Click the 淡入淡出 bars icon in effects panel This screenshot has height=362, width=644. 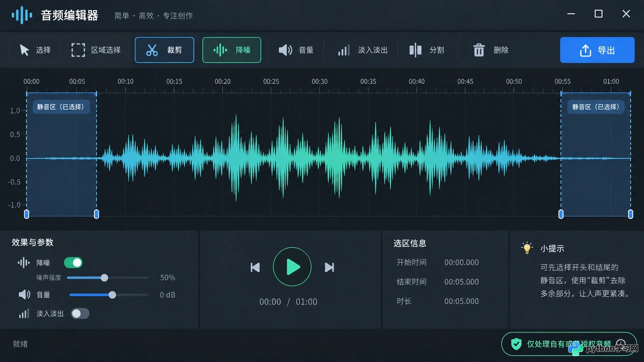click(24, 313)
